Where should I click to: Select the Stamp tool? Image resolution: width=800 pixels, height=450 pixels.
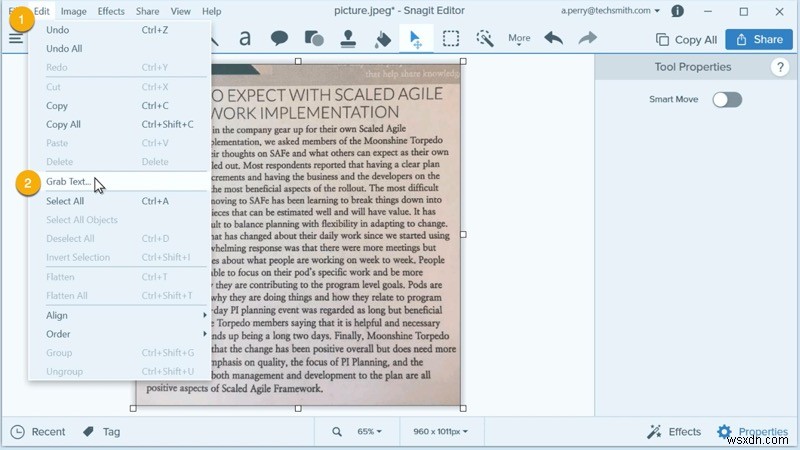click(348, 38)
